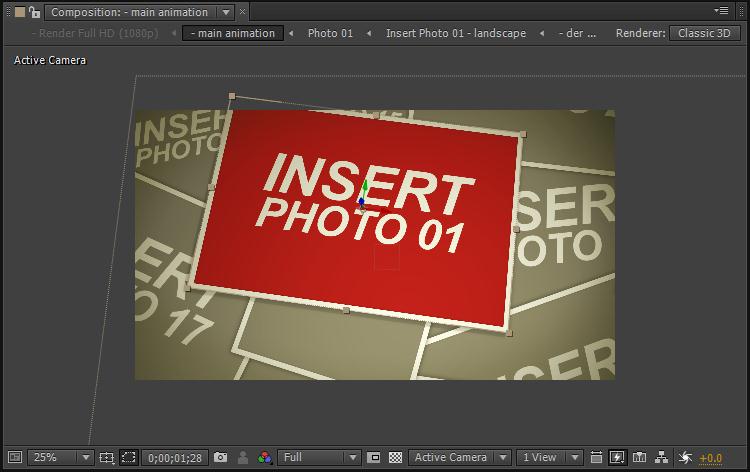
Task: Switch to the Photo 01 composition tab
Action: 330,33
